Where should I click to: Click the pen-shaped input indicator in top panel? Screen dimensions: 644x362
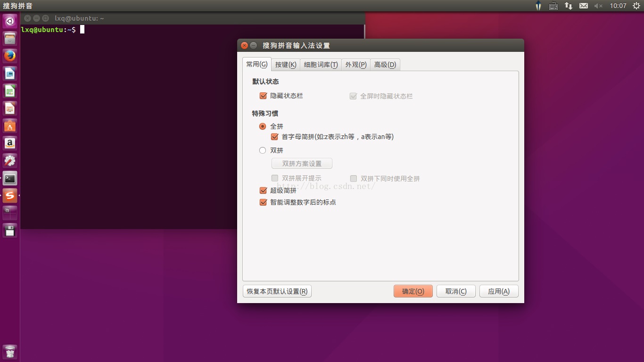[x=538, y=6]
